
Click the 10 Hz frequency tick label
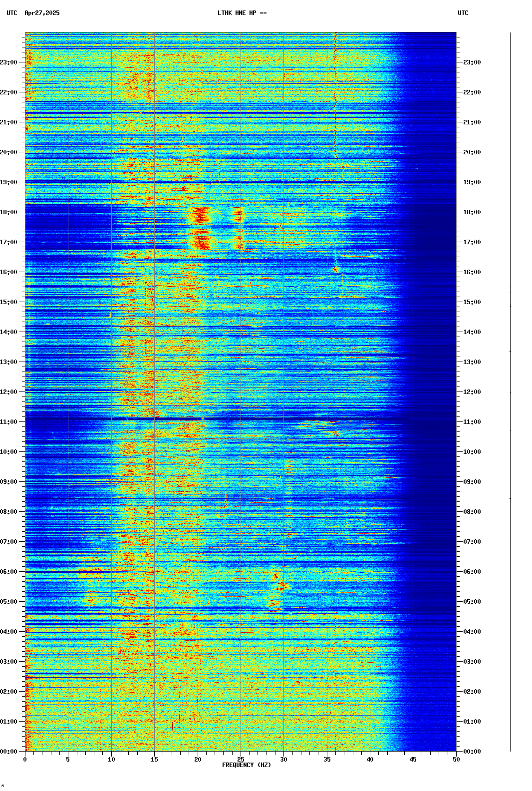point(111,760)
